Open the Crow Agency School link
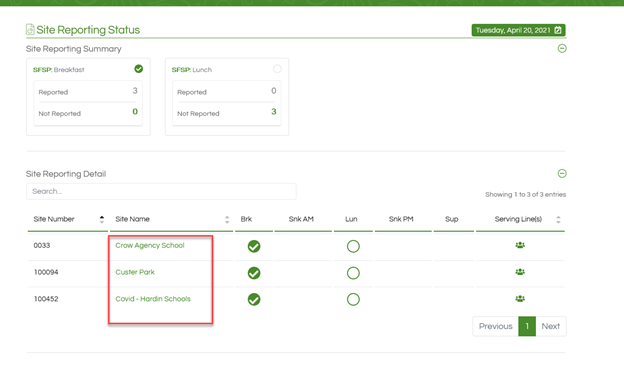 pyautogui.click(x=150, y=246)
